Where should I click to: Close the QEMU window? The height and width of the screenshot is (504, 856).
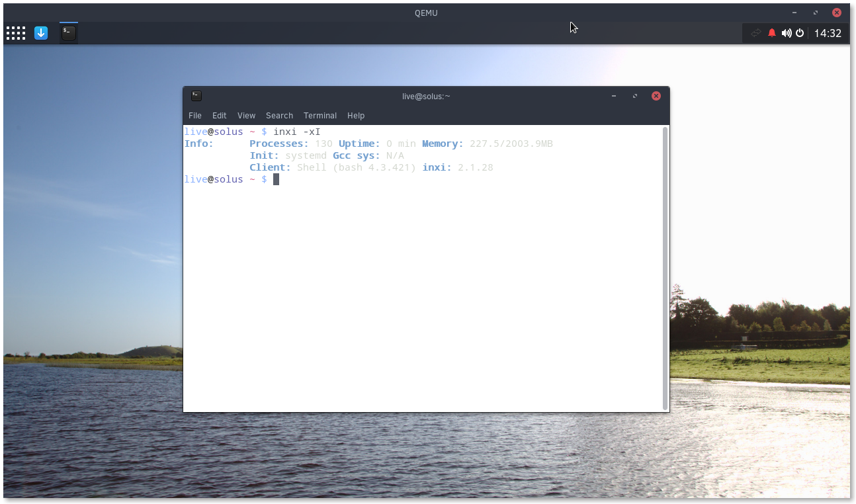(x=837, y=13)
